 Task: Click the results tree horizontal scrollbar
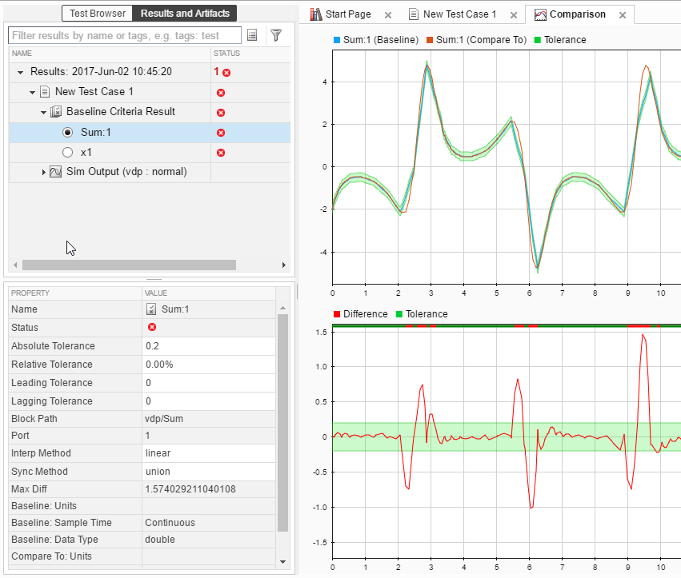[129, 265]
